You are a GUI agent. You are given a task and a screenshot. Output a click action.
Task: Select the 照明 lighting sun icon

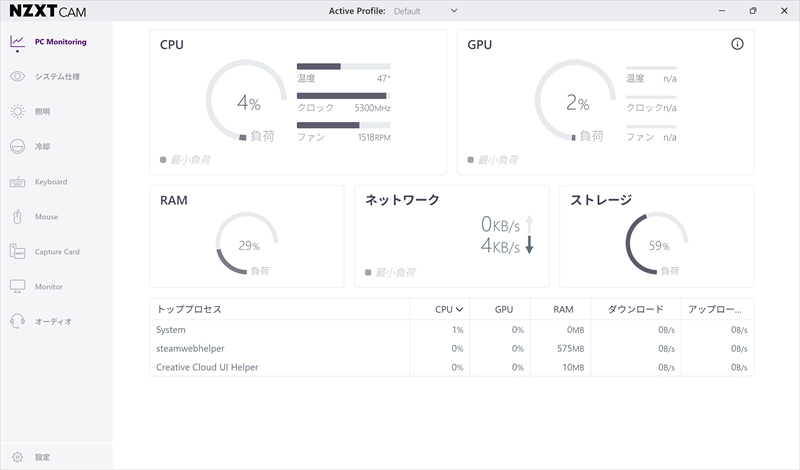17,112
